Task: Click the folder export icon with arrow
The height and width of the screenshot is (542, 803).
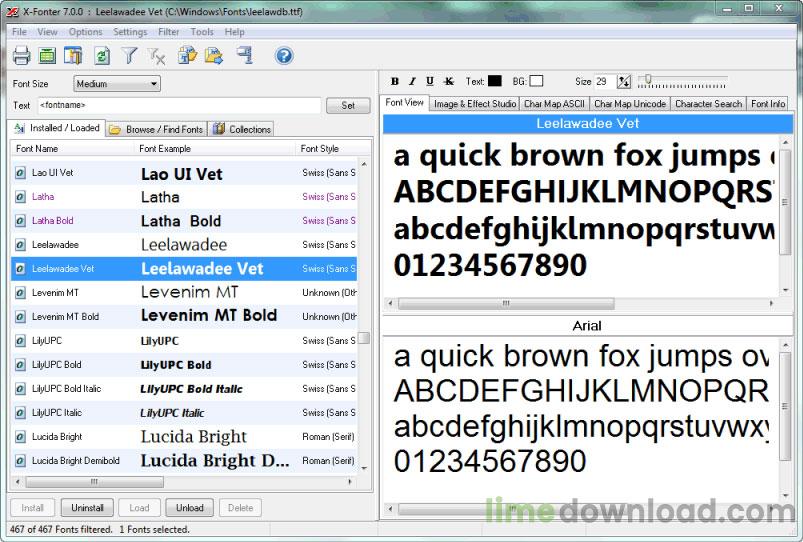Action: click(213, 56)
